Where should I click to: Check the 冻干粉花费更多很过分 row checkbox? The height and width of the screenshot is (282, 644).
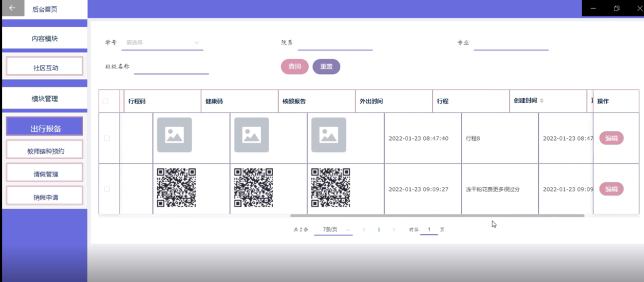tap(107, 190)
